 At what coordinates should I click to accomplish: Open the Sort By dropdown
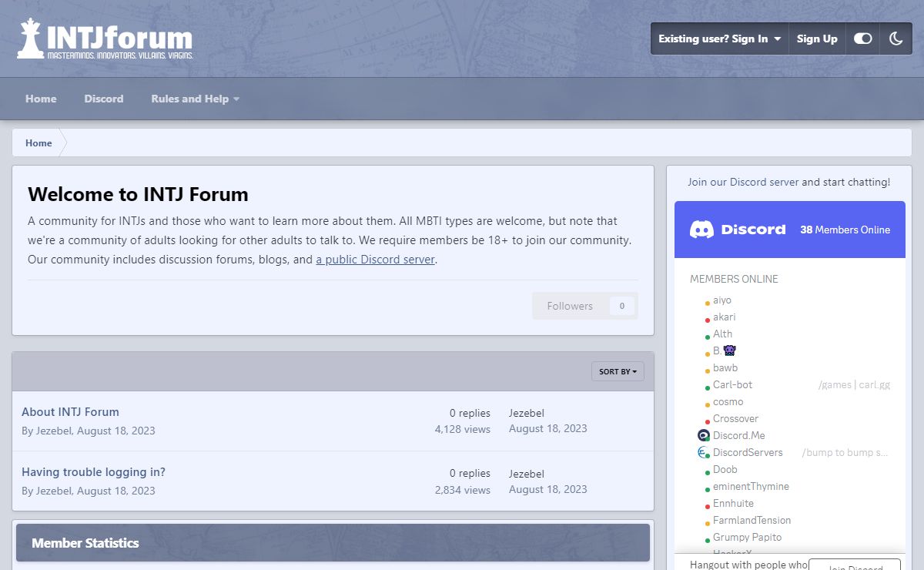(x=618, y=371)
